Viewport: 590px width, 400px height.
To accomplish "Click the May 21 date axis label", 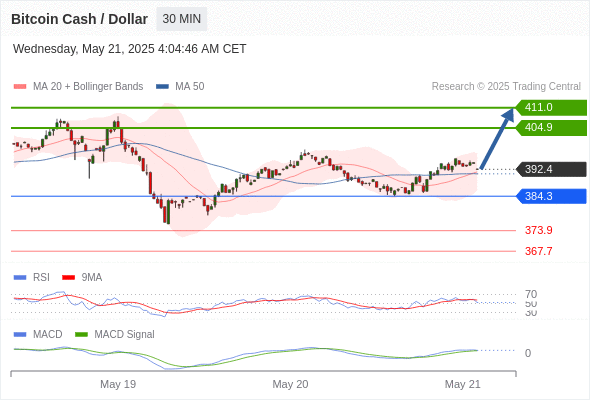I will point(463,384).
